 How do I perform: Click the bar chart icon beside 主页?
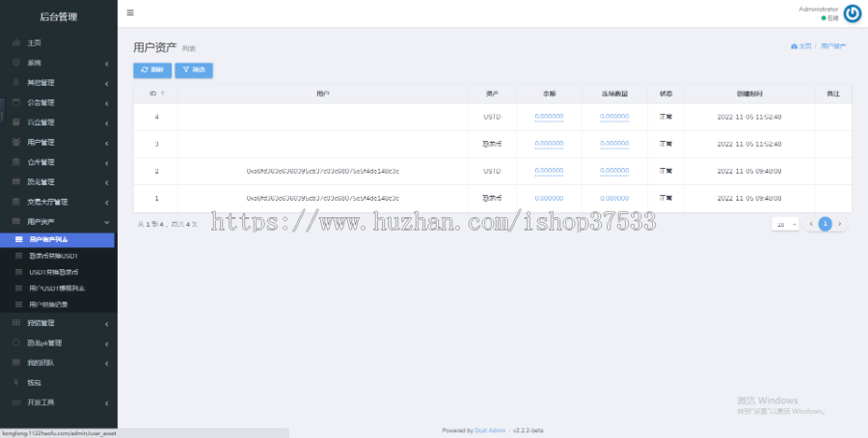click(x=16, y=42)
